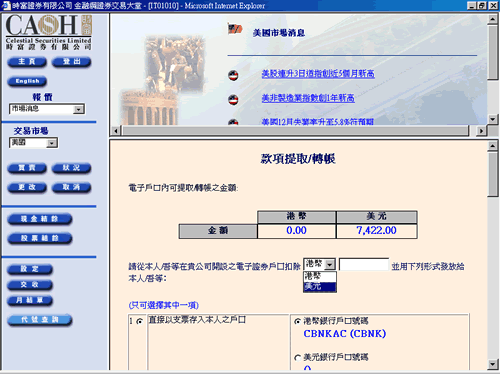Choose 美元 in the open currency list
The image size is (500, 374).
(319, 287)
